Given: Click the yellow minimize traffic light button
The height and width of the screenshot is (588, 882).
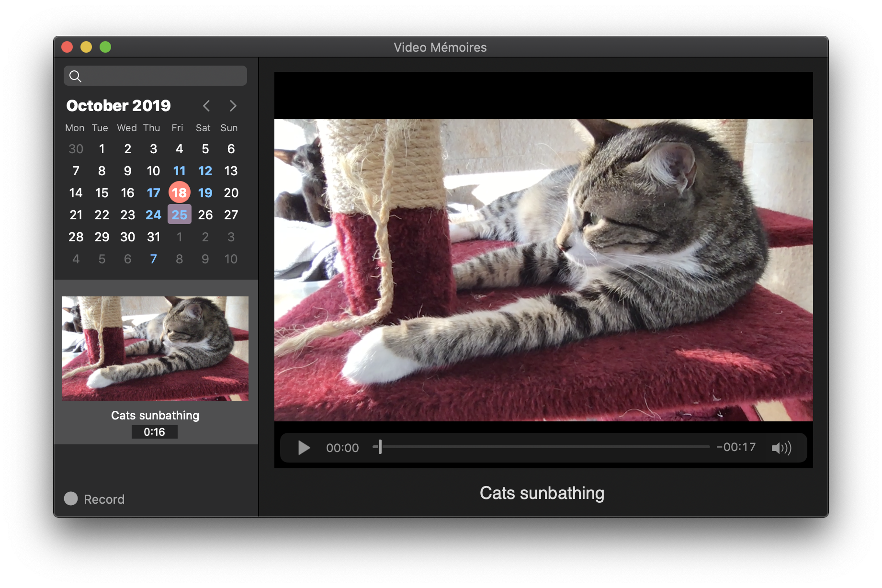Looking at the screenshot, I should tap(86, 47).
